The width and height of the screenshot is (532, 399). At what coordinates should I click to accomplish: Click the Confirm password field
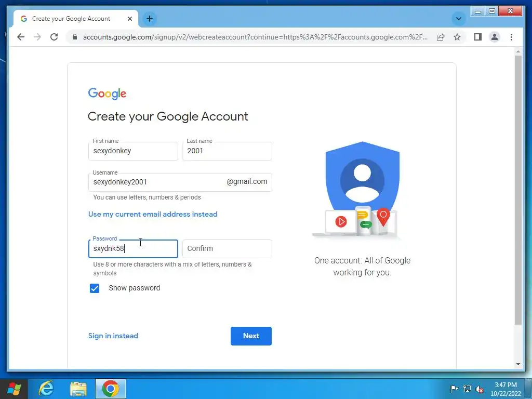227,249
